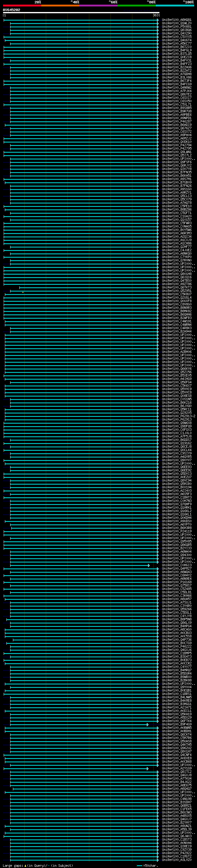Click hit label UniRef100_A2Y1G9
This screenshot has height=868, width=197.
(176, 768)
